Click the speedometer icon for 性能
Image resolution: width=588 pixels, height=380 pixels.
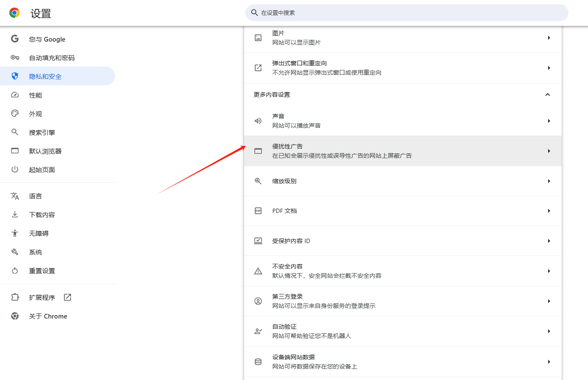15,95
